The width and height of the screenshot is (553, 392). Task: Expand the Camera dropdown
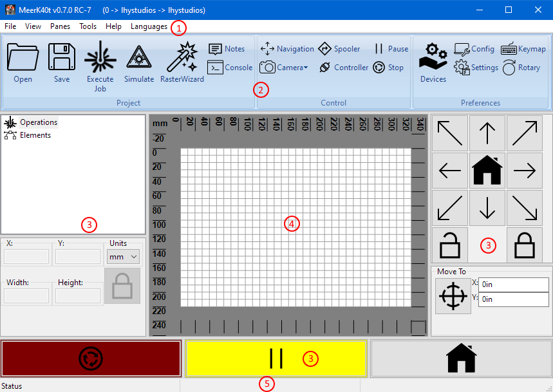284,68
